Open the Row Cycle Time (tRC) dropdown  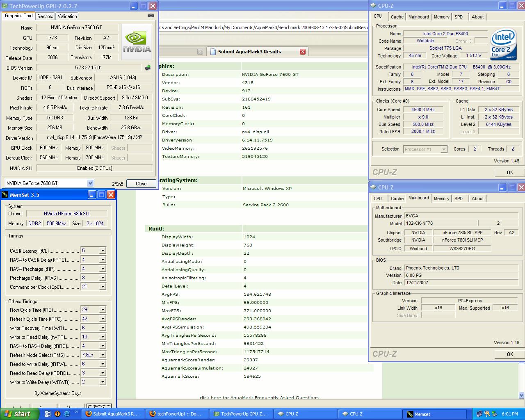[x=103, y=310]
